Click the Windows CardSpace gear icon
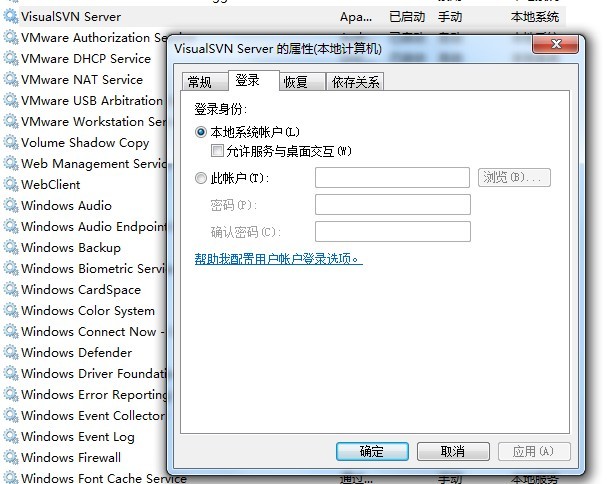 coord(11,289)
